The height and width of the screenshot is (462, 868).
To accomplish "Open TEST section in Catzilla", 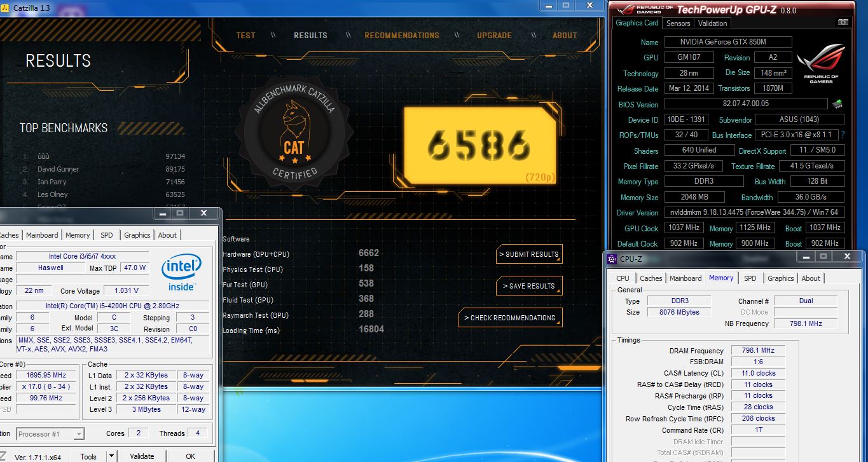I will [245, 36].
